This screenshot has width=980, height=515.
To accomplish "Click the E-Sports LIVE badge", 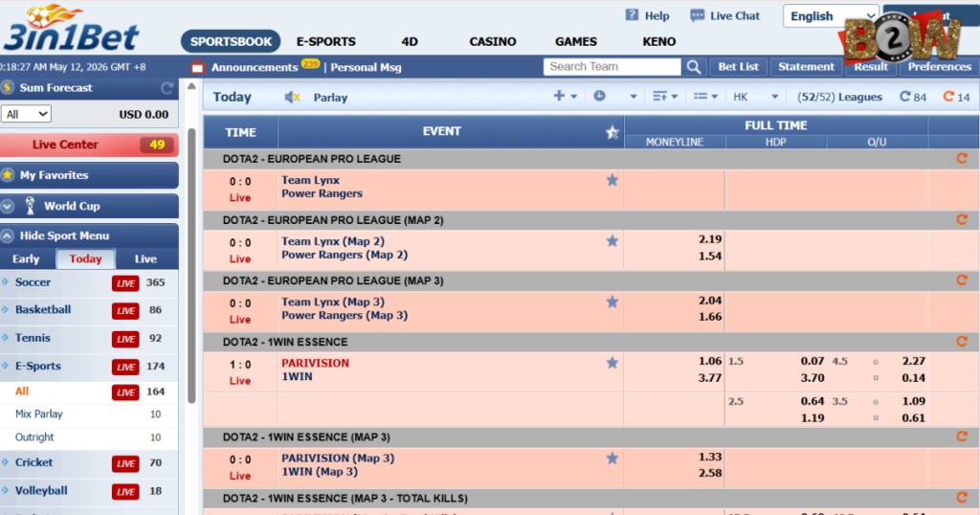I will click(125, 367).
